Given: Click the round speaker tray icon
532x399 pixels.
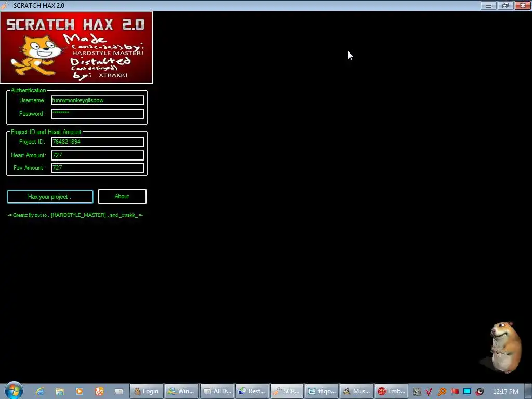Looking at the screenshot, I should pyautogui.click(x=480, y=392).
